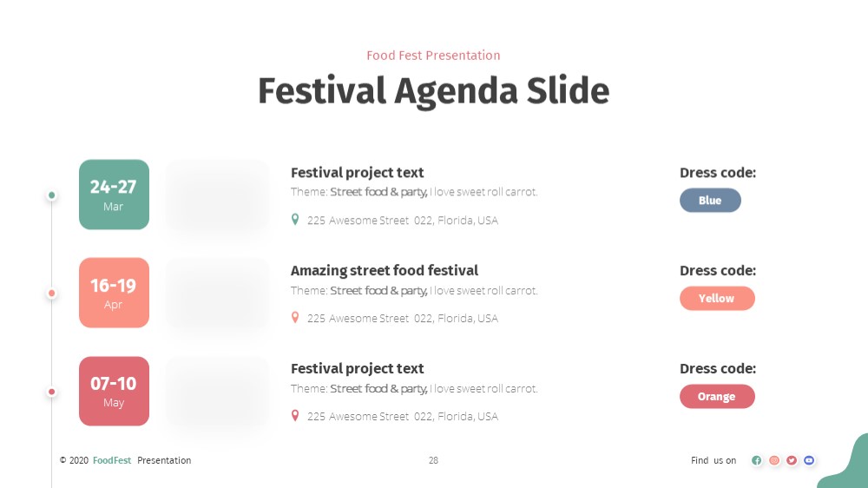
Task: Click the blurred image placeholder beside the March date
Action: pos(218,195)
